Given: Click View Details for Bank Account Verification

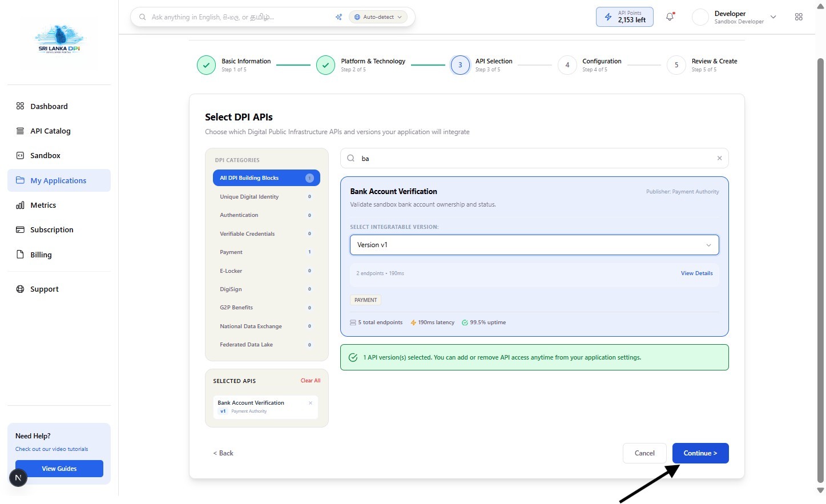Looking at the screenshot, I should pyautogui.click(x=696, y=273).
